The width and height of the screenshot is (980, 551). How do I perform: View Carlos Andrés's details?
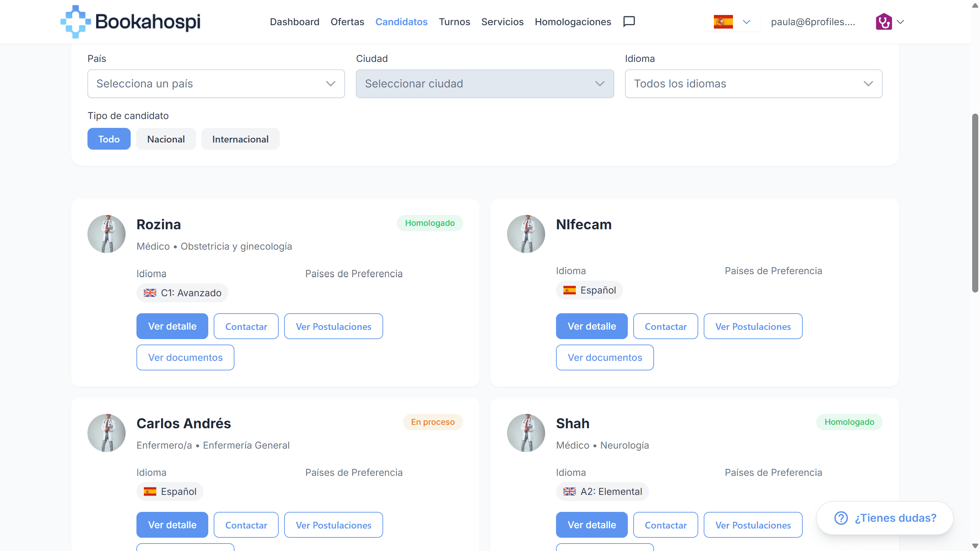click(172, 525)
